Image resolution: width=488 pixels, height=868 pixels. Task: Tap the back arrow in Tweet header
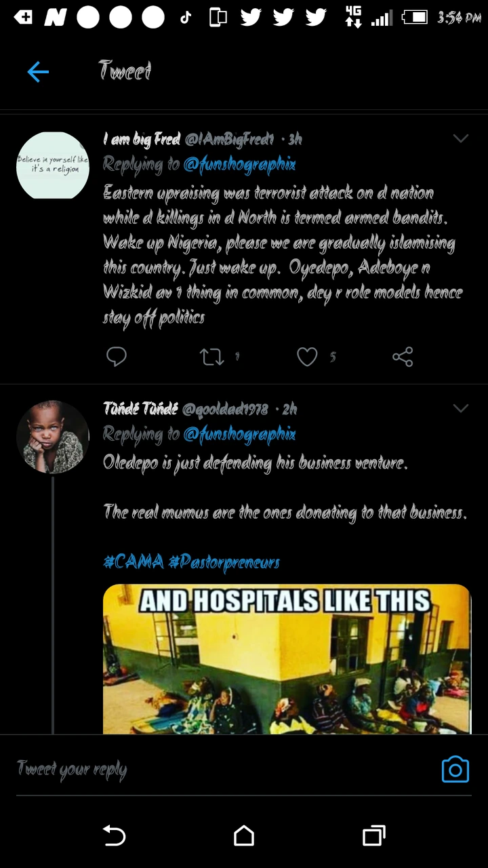(x=38, y=71)
